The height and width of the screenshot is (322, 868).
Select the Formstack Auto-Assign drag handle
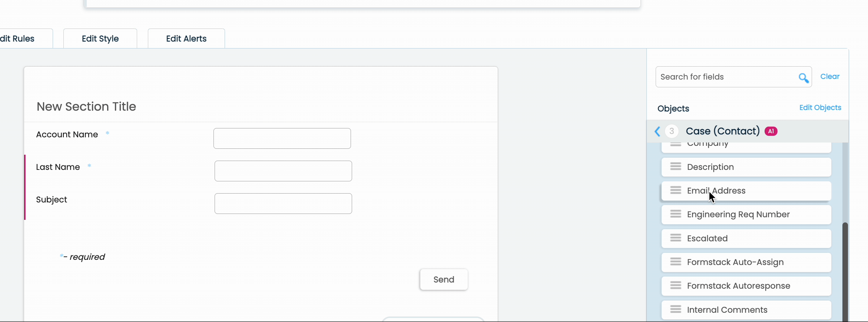click(676, 262)
